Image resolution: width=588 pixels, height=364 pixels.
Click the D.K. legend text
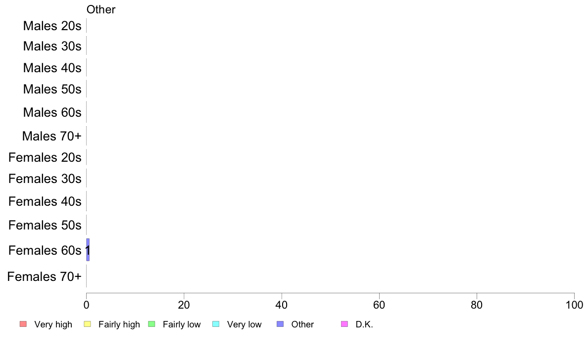click(x=364, y=324)
